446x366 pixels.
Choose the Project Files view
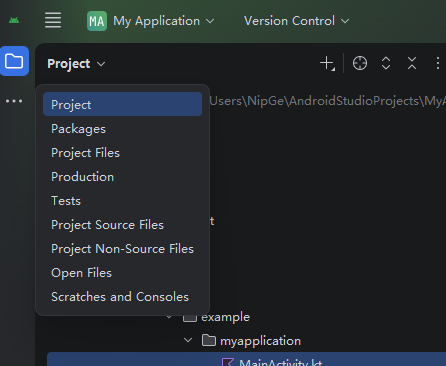point(122,153)
